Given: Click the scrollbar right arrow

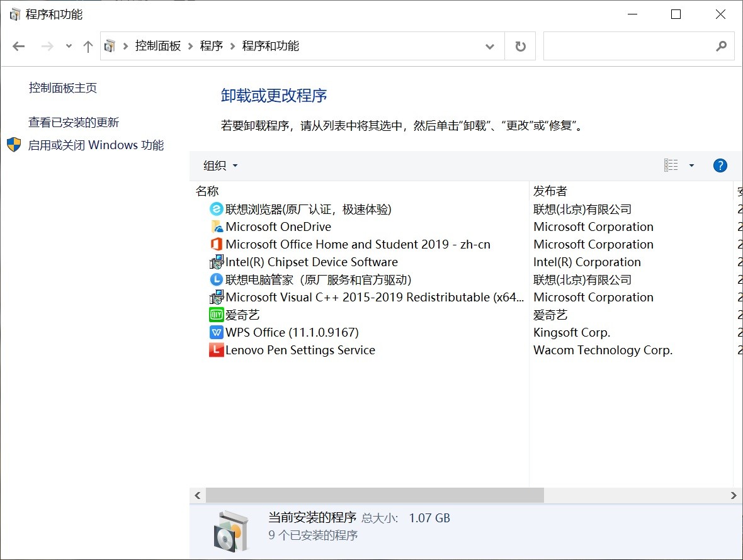Looking at the screenshot, I should (733, 495).
